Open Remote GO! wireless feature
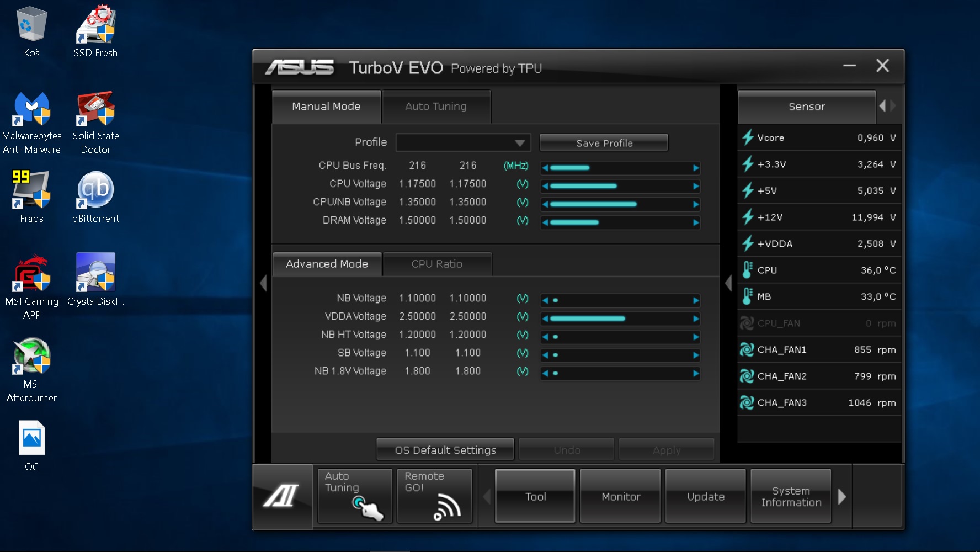This screenshot has height=552, width=980. (x=434, y=496)
